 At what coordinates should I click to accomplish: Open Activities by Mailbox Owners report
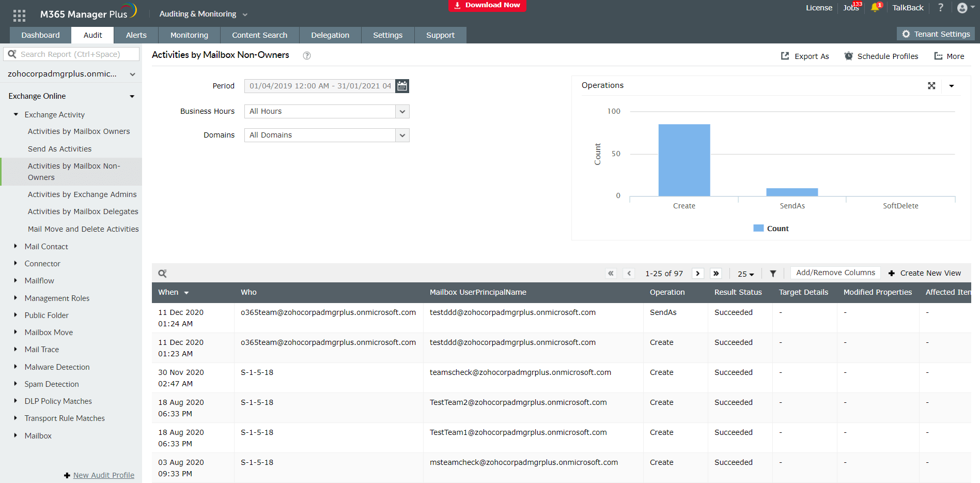coord(79,131)
